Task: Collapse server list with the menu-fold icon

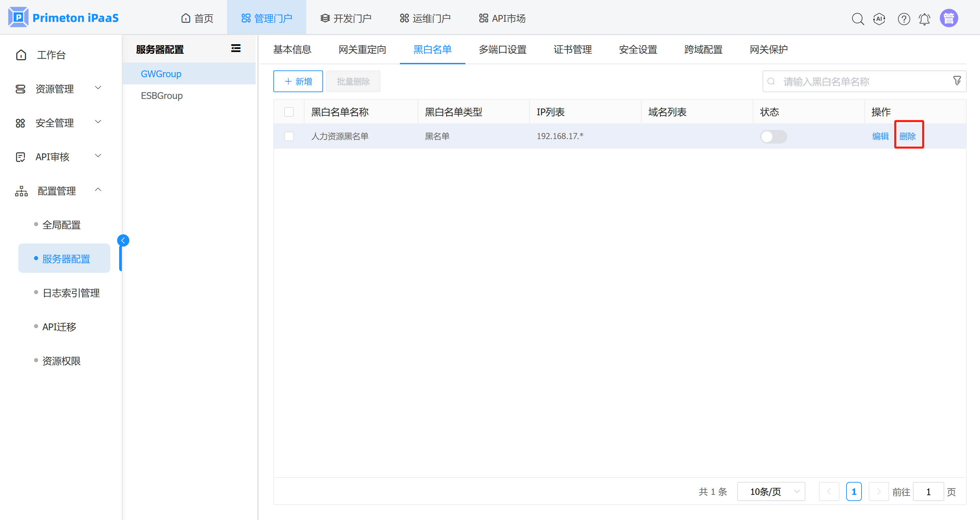Action: [236, 48]
